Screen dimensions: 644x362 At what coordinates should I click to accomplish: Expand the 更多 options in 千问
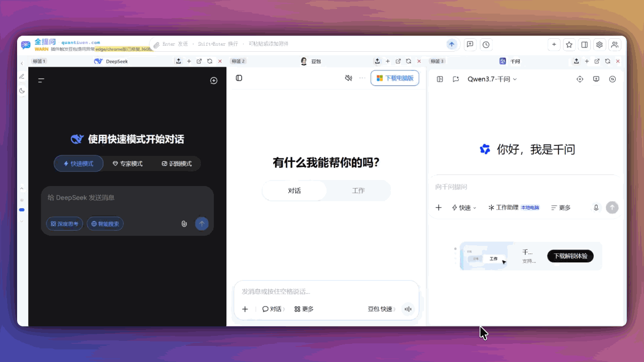click(561, 208)
